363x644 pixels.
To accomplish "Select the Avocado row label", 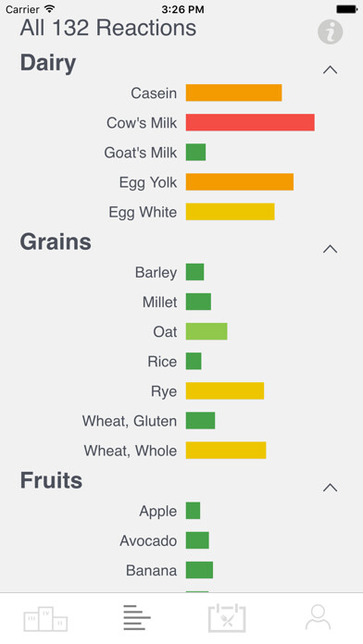I will 148,540.
